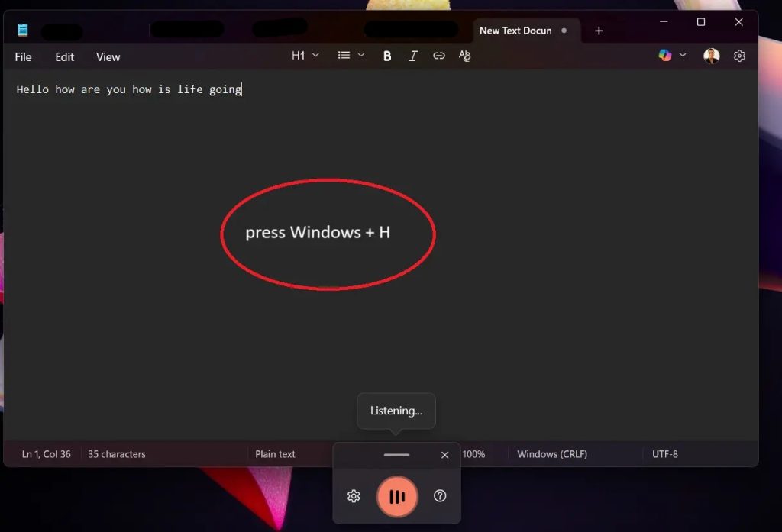The image size is (782, 532).
Task: Open the heading style dropdown
Action: (304, 55)
